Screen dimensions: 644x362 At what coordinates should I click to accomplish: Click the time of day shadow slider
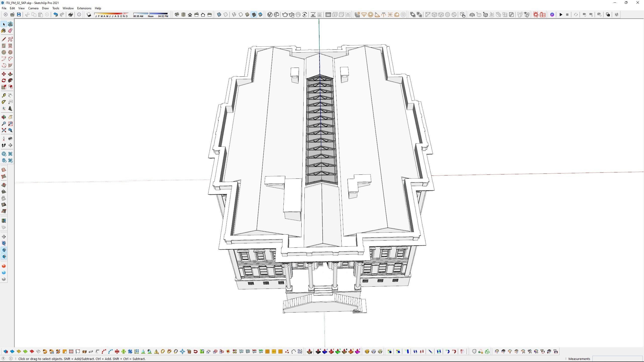coord(150,15)
